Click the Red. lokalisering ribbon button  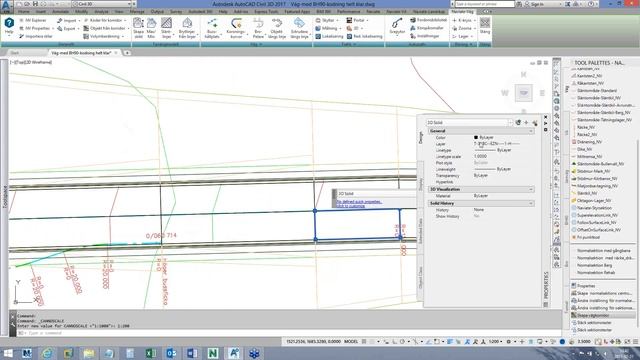click(x=364, y=36)
